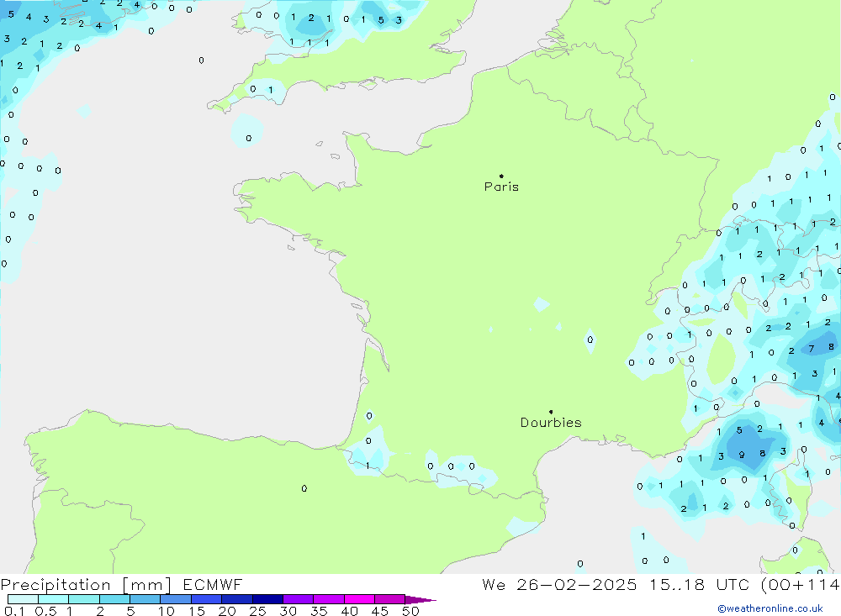Click the Paris city label
This screenshot has height=616, width=841.
pos(501,187)
